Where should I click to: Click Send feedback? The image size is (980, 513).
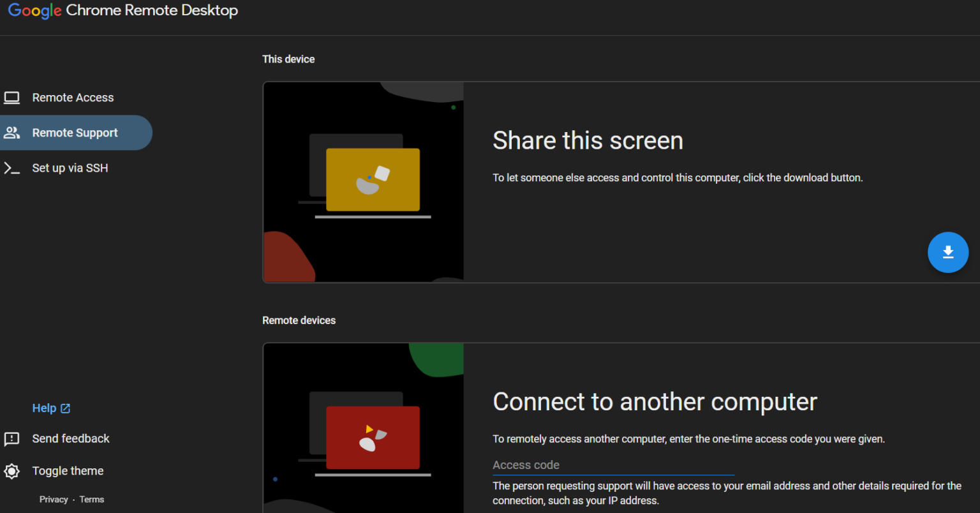(70, 439)
